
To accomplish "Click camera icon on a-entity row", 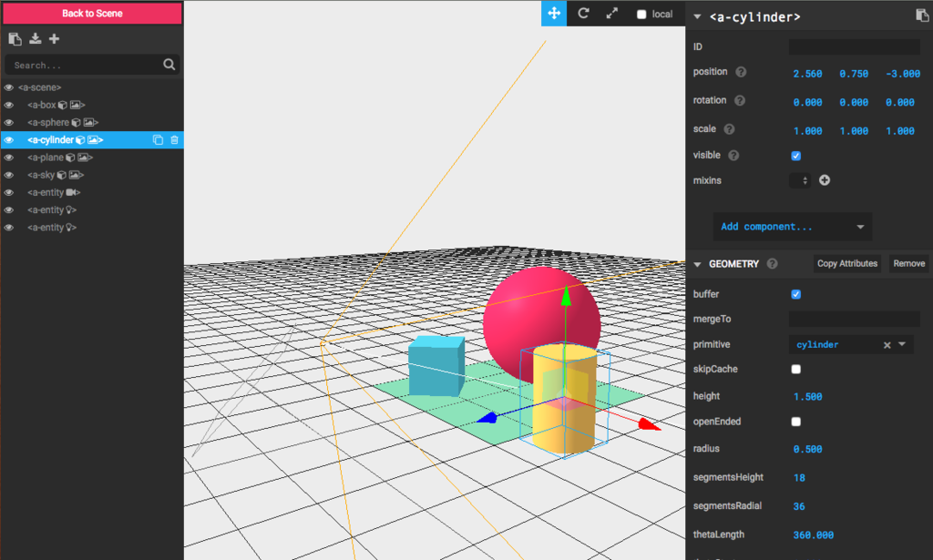I will point(72,193).
